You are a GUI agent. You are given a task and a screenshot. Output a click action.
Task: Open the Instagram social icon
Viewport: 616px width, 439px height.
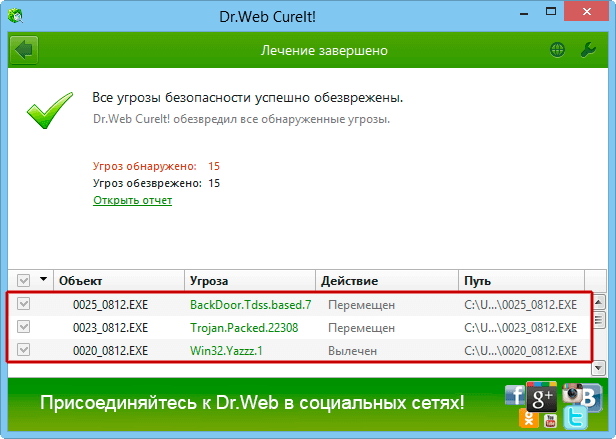click(572, 393)
